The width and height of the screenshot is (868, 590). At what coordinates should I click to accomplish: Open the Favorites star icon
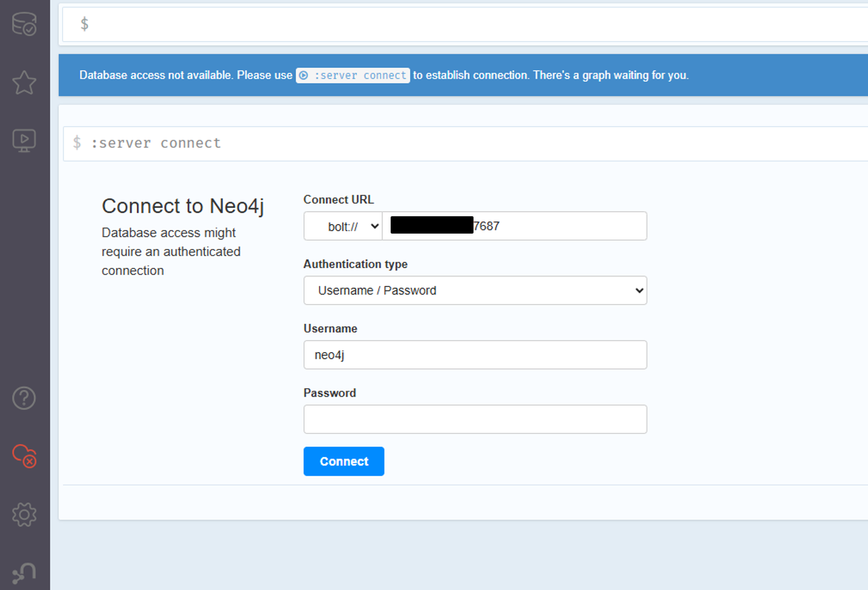[x=24, y=82]
